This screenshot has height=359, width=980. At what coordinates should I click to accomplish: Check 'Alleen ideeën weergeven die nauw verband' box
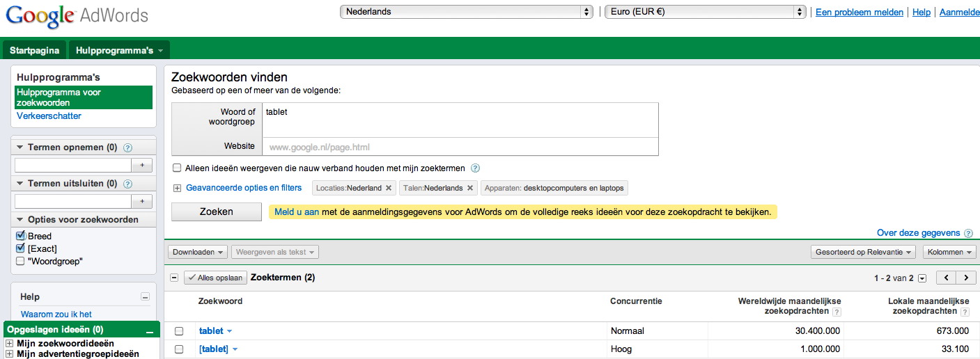pyautogui.click(x=177, y=168)
